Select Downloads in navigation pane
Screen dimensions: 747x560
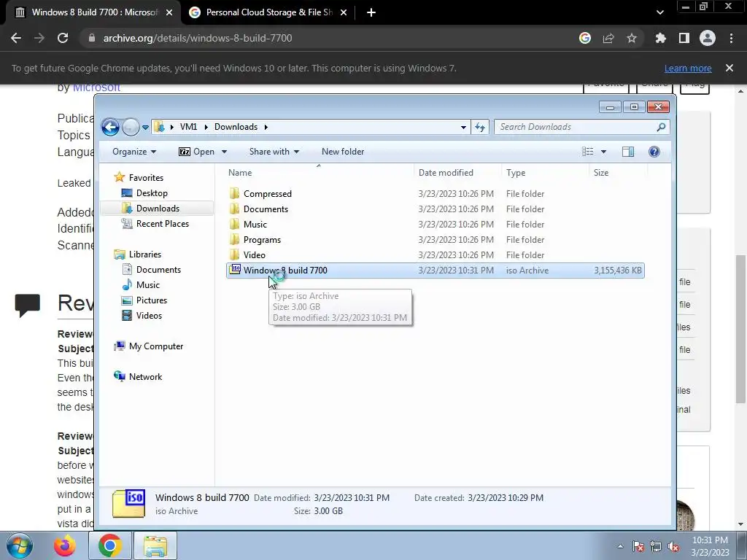click(158, 209)
